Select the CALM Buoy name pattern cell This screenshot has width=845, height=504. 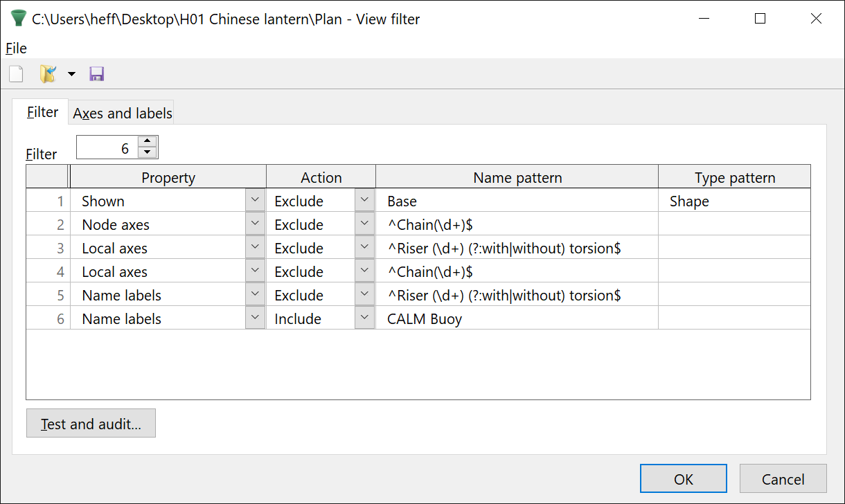coord(516,318)
